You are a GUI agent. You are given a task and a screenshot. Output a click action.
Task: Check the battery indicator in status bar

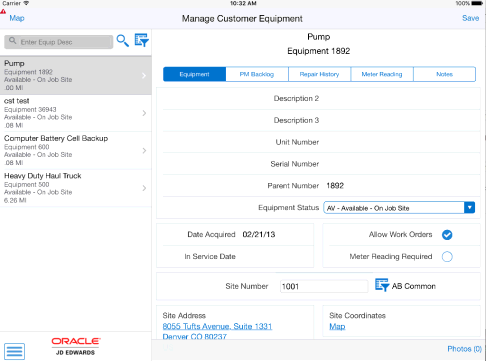pyautogui.click(x=477, y=3)
